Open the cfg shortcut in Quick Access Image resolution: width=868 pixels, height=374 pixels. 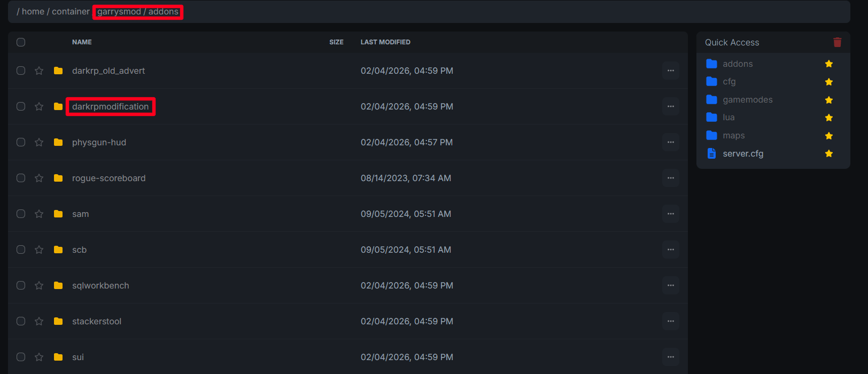coord(729,82)
